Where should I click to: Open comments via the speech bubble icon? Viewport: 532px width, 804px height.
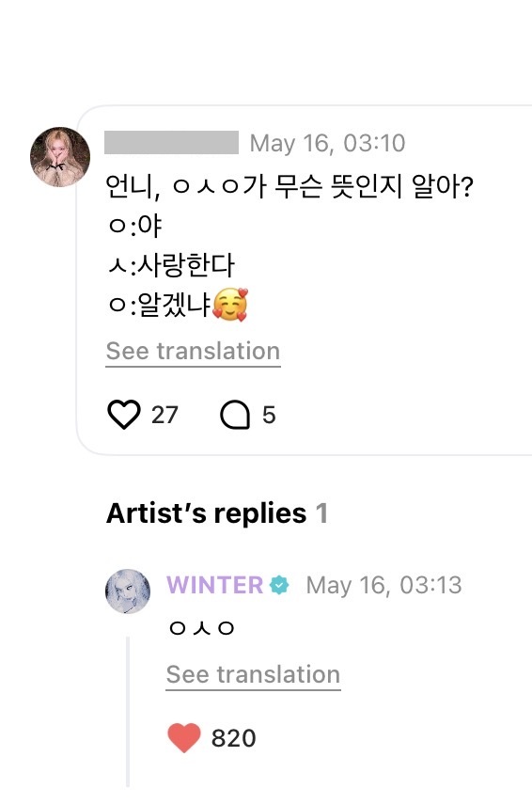click(x=235, y=415)
